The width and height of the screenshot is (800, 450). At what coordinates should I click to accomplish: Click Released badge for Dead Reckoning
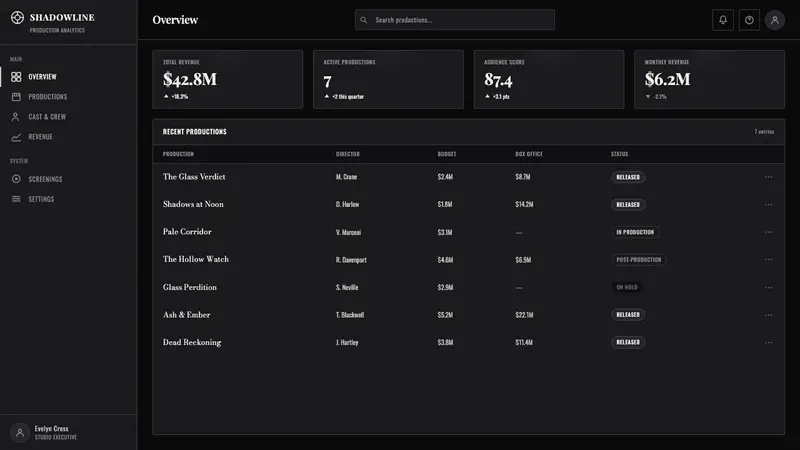pos(628,342)
